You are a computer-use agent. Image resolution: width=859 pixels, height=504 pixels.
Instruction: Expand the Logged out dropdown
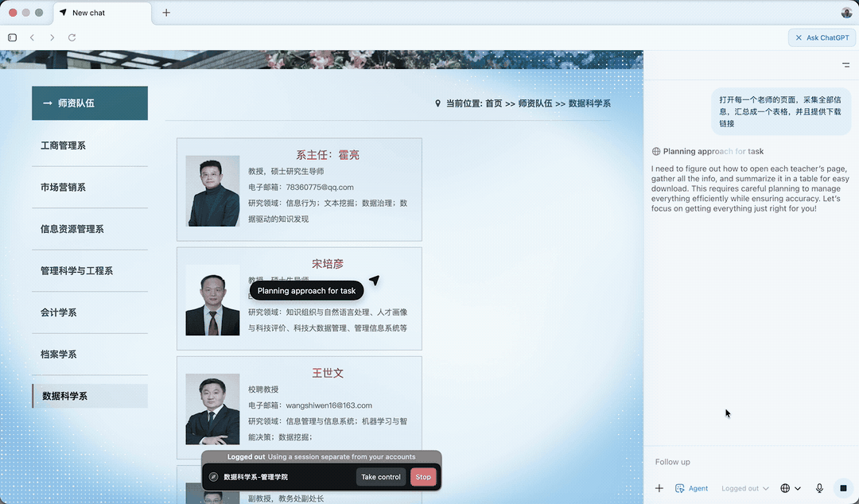pos(745,488)
